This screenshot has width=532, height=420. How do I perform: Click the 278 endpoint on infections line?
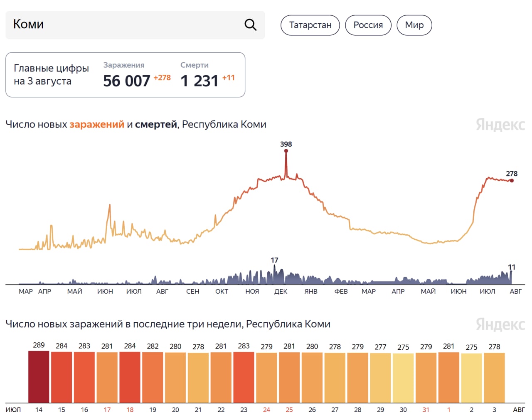[x=512, y=180]
